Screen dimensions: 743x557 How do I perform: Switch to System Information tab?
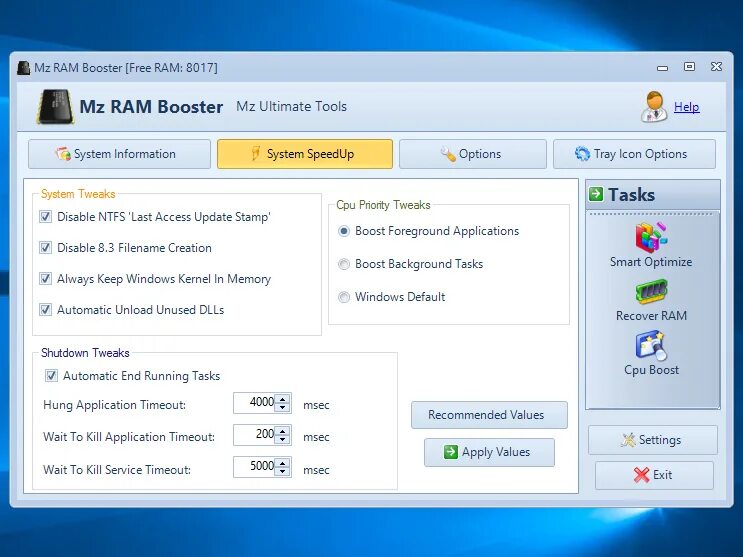click(119, 154)
